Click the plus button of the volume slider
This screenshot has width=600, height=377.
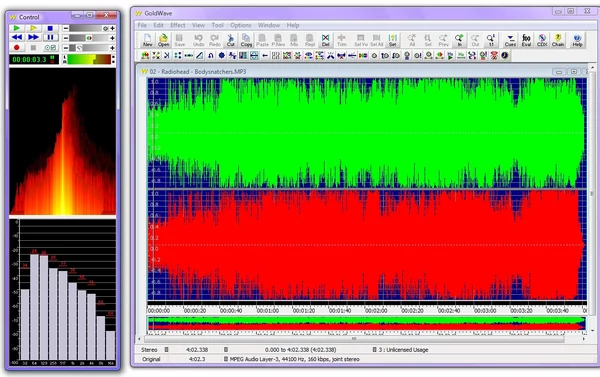[112, 28]
